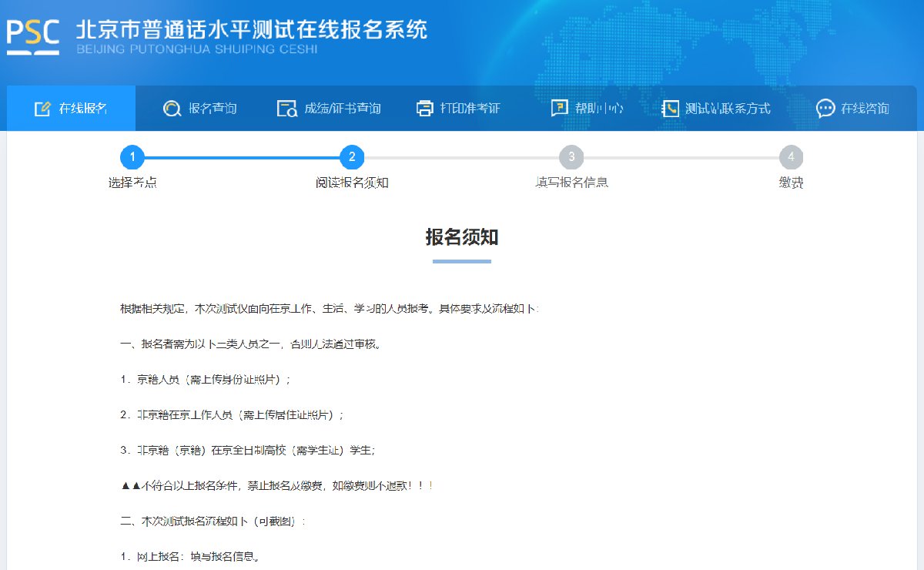This screenshot has width=924, height=570.
Task: Open the 报名查询 menu label
Action: (213, 109)
